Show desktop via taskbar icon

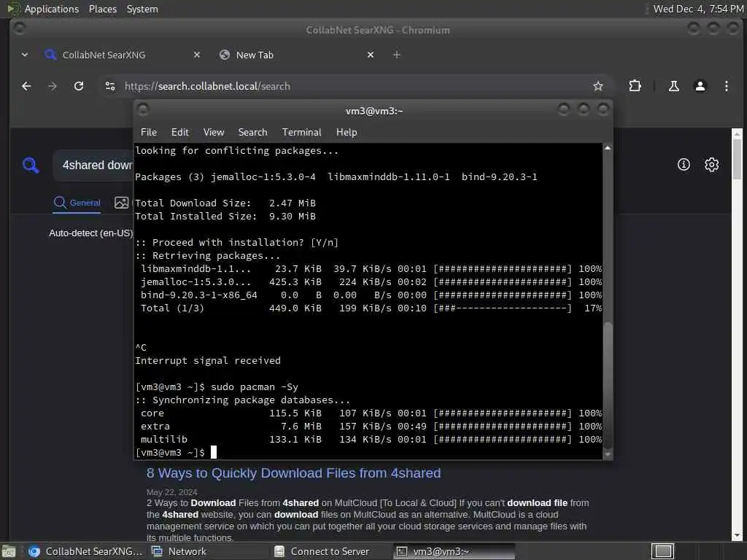[x=9, y=551]
